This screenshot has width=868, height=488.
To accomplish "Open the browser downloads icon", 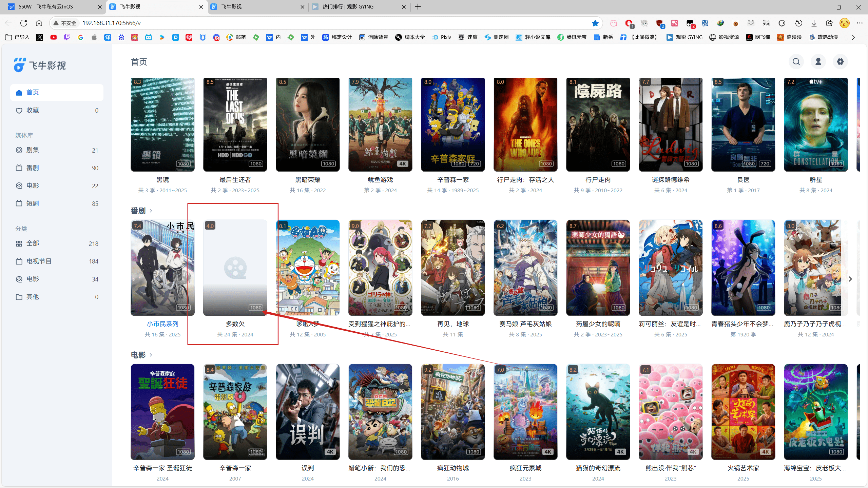I will point(814,23).
